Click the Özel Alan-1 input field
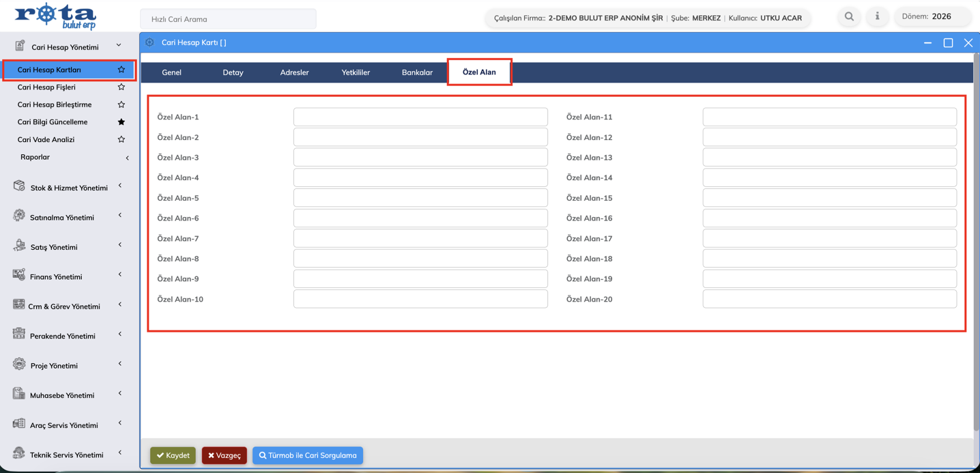 pos(420,117)
